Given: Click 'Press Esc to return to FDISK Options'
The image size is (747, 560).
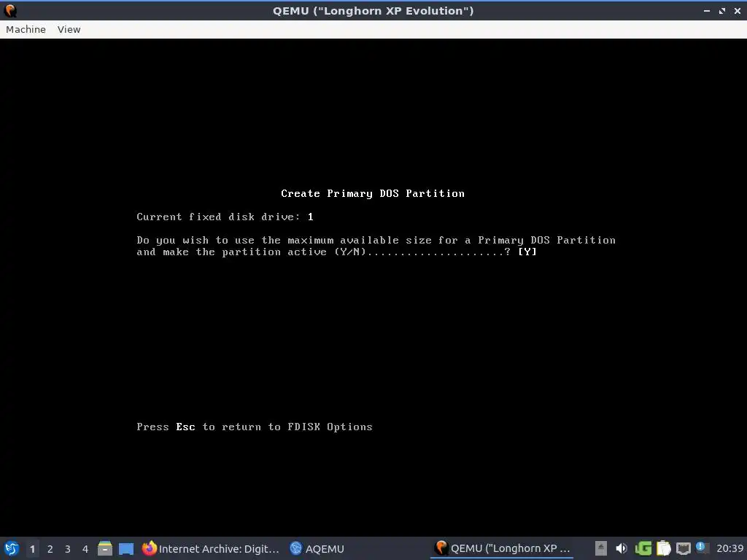Looking at the screenshot, I should 255,427.
